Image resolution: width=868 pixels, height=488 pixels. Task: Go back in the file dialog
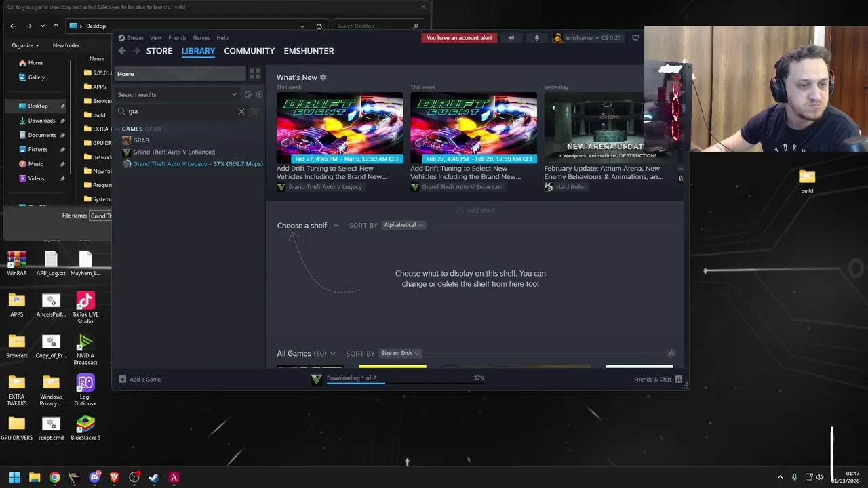point(13,26)
